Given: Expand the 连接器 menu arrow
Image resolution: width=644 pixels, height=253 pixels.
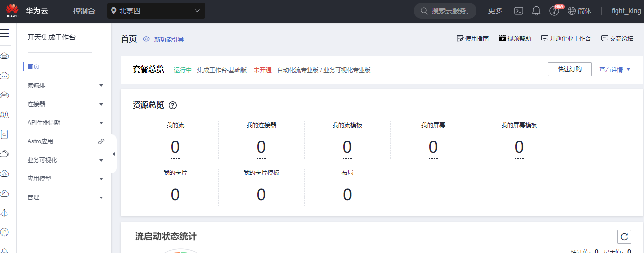Looking at the screenshot, I should (101, 104).
